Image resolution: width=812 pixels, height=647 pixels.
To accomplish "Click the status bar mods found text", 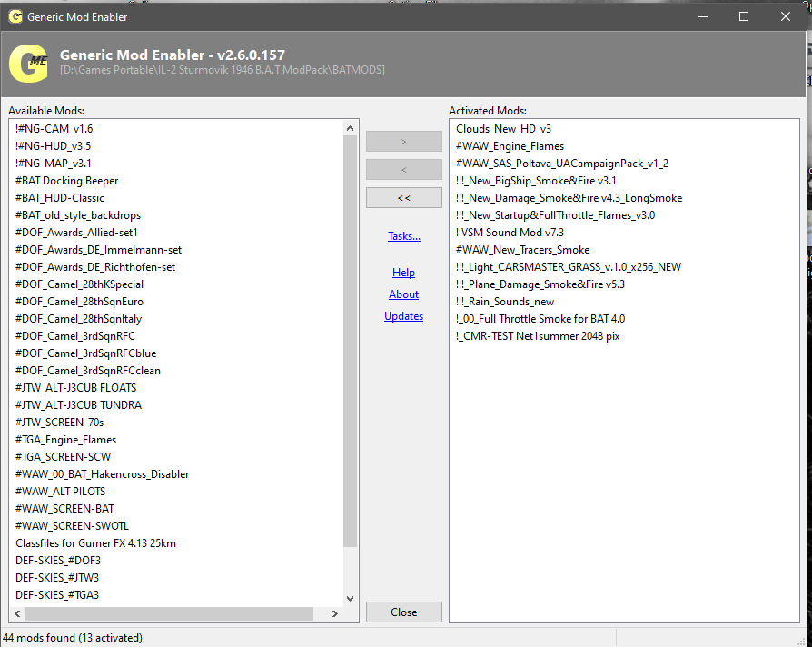I will (x=73, y=638).
